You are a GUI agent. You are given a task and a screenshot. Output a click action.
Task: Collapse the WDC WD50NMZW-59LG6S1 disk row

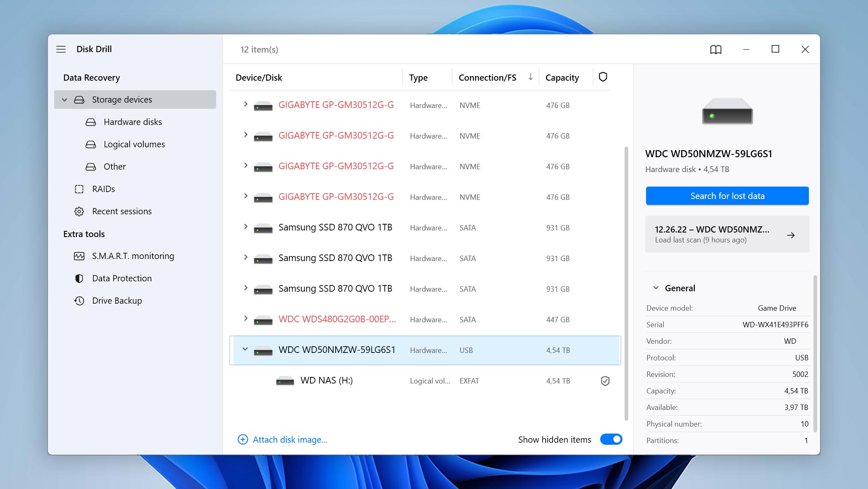pyautogui.click(x=245, y=349)
